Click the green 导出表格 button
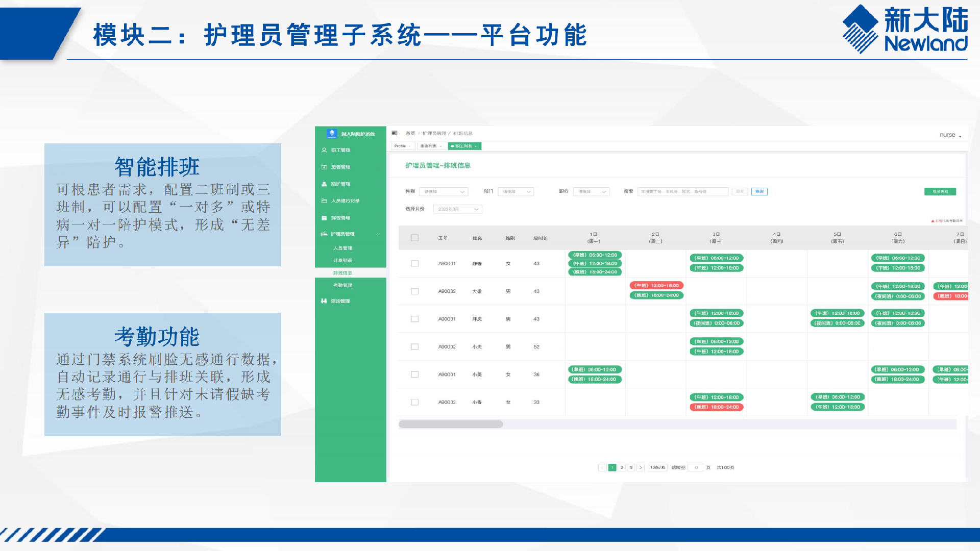980x551 pixels. [x=940, y=192]
